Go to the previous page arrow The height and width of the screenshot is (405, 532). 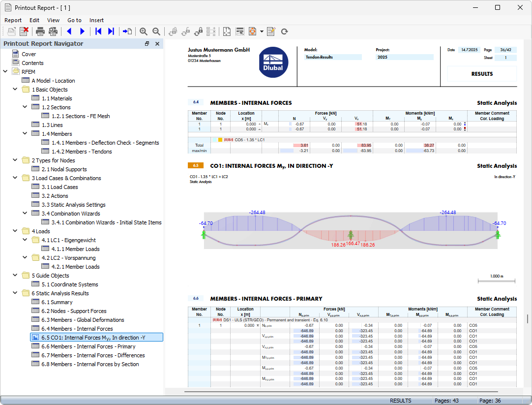click(69, 31)
